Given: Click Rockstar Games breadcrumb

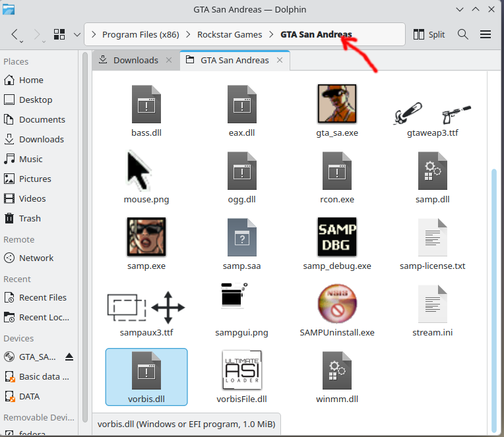Looking at the screenshot, I should click(x=230, y=34).
